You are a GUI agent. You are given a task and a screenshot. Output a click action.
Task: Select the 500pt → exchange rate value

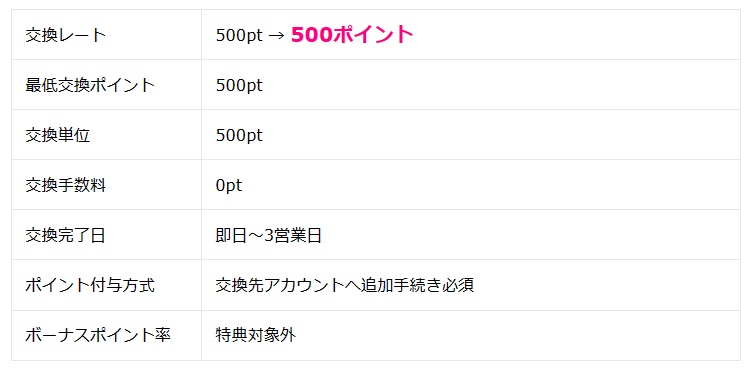click(251, 35)
